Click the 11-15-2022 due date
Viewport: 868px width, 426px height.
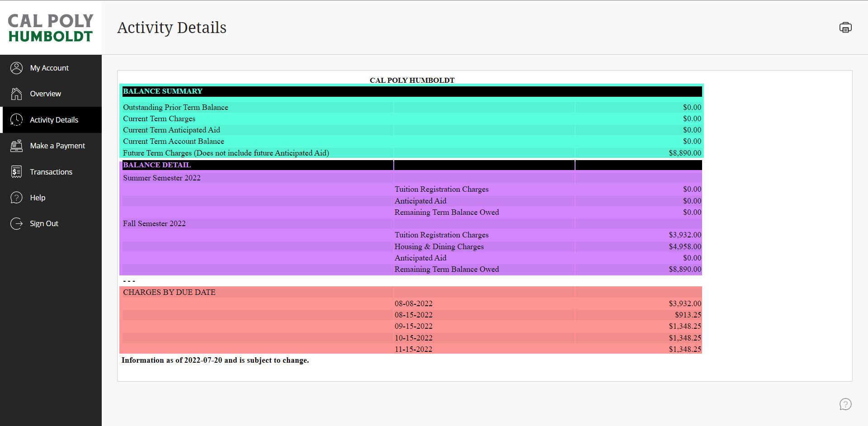(413, 349)
